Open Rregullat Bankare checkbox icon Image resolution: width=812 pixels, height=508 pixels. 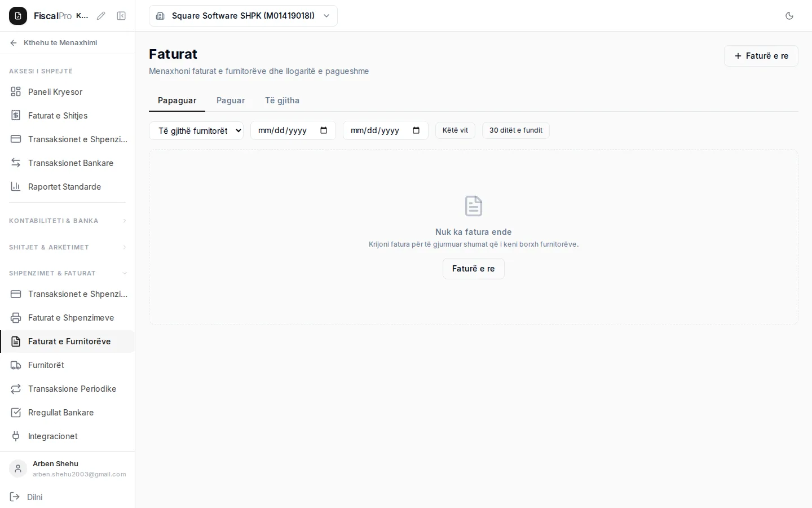(x=16, y=412)
